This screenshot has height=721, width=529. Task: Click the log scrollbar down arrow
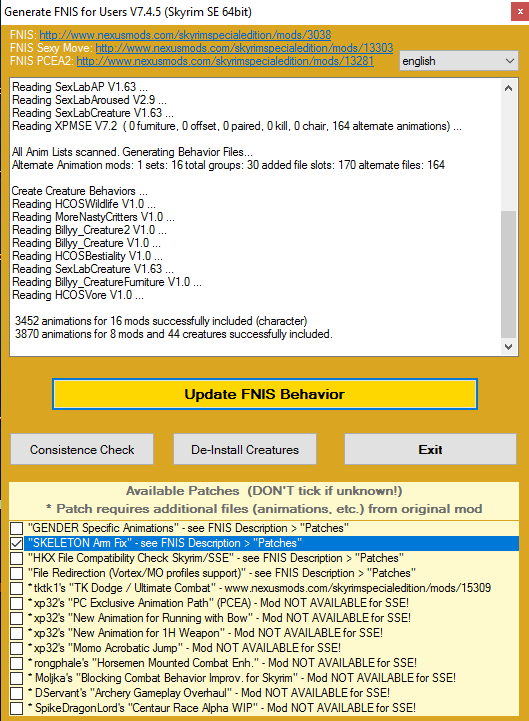(x=508, y=347)
